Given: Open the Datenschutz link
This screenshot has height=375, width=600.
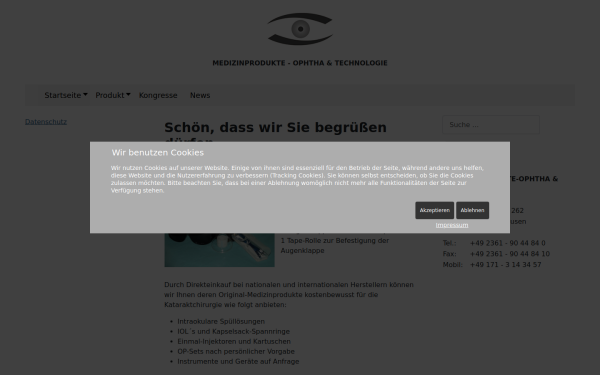Looking at the screenshot, I should point(46,122).
